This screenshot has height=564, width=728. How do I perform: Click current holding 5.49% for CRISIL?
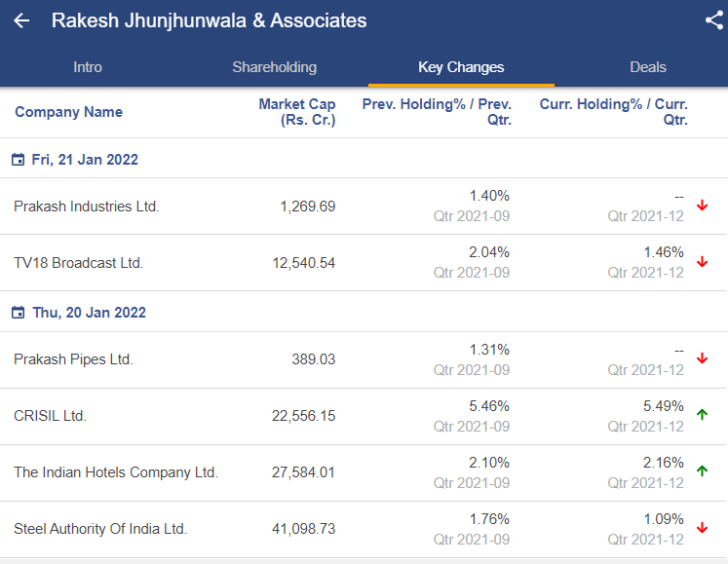point(663,406)
